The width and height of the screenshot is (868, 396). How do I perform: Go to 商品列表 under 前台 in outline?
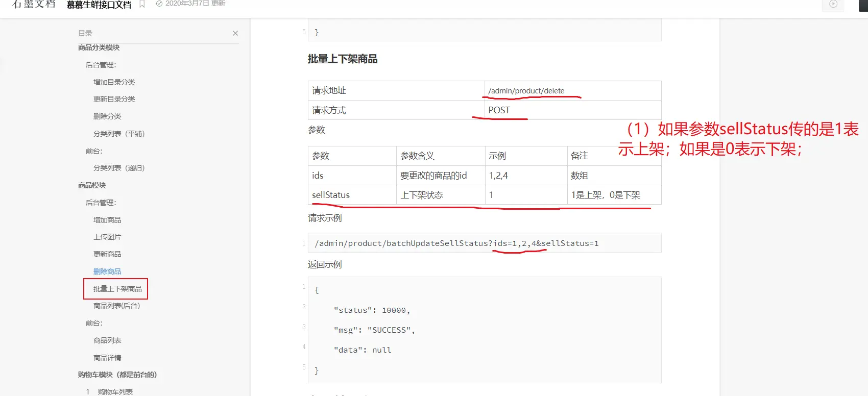[x=107, y=340]
